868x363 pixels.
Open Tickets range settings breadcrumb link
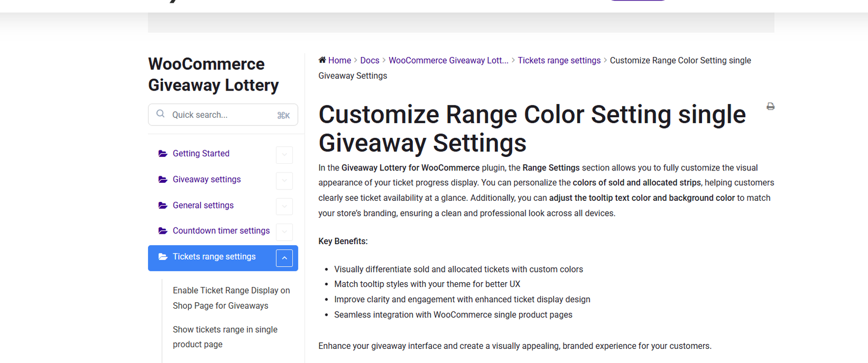(559, 60)
